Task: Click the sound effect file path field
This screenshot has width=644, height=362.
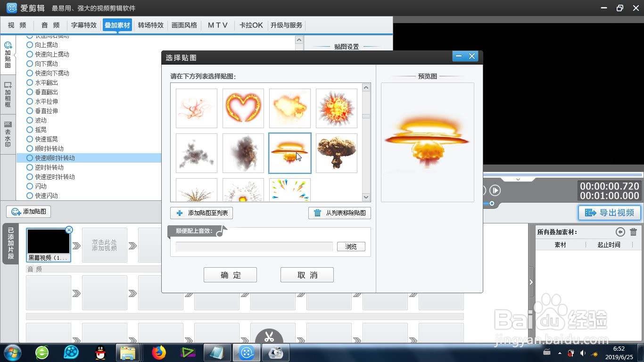Action: pyautogui.click(x=254, y=247)
